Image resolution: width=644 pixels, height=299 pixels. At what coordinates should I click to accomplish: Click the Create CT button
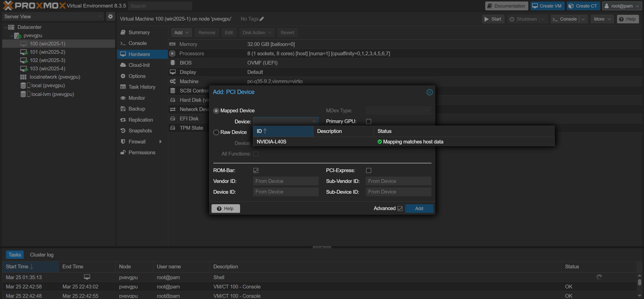point(583,6)
